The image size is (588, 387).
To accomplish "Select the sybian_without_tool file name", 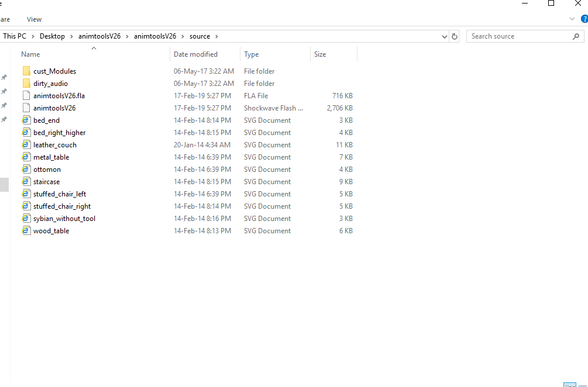I will [x=64, y=219].
